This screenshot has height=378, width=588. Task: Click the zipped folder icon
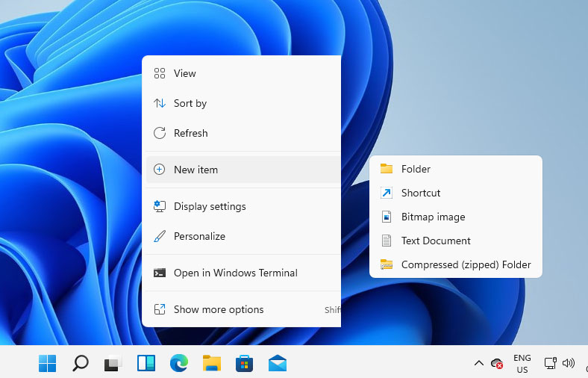(x=387, y=264)
